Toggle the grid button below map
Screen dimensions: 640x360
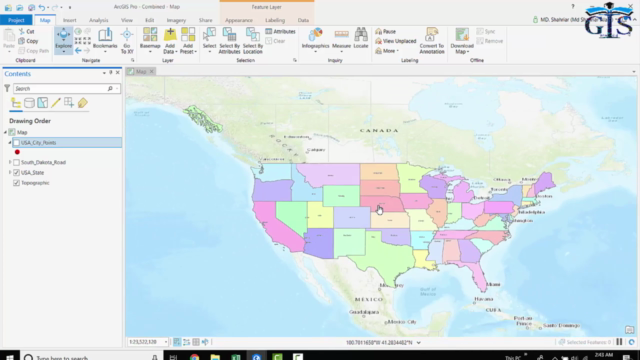point(196,342)
